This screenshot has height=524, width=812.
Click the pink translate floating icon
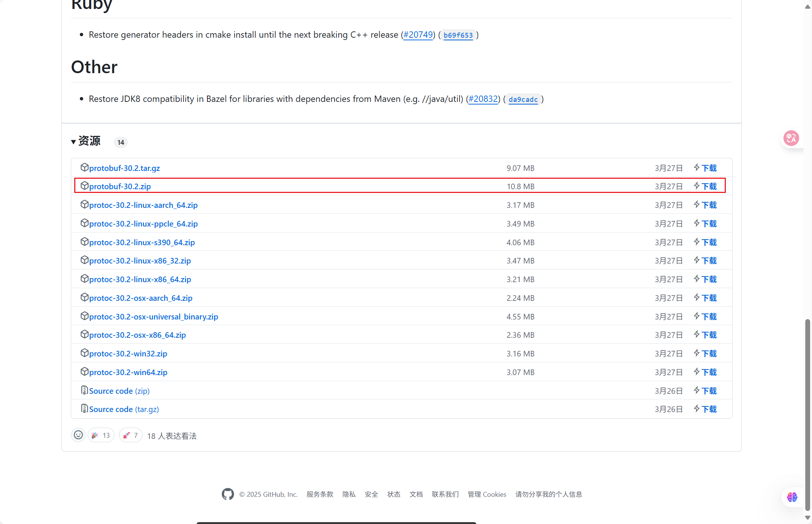pyautogui.click(x=791, y=138)
